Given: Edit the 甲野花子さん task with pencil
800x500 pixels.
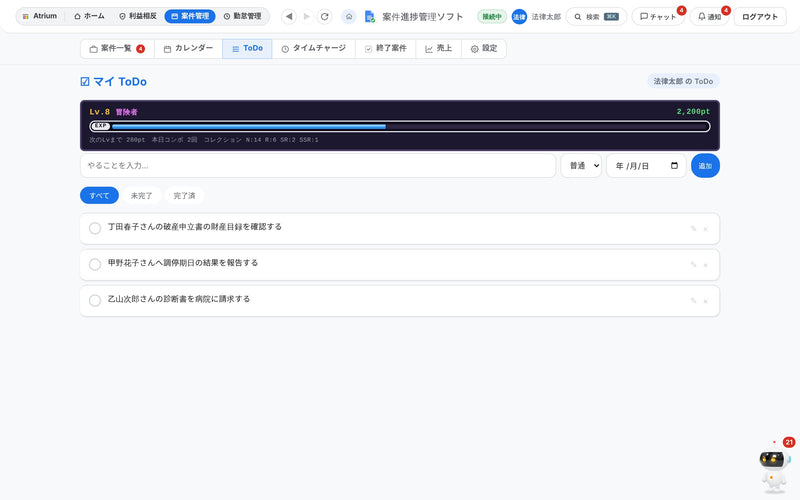Looking at the screenshot, I should point(693,264).
